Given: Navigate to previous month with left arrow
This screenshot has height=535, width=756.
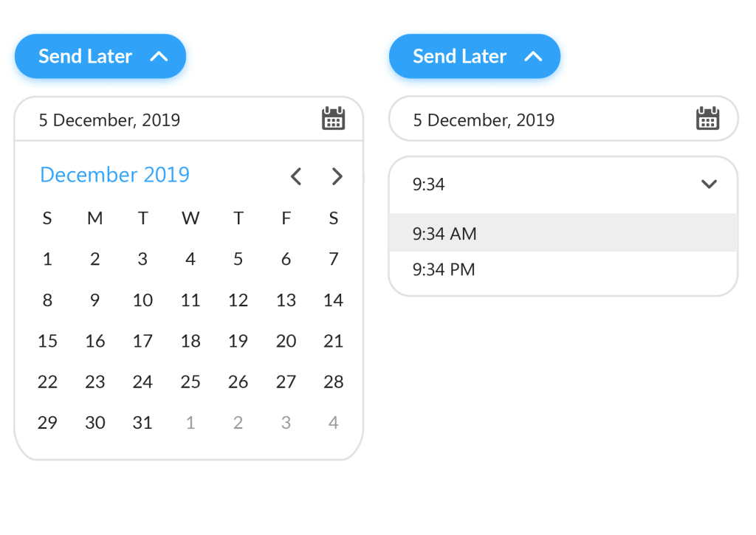Looking at the screenshot, I should pyautogui.click(x=296, y=176).
